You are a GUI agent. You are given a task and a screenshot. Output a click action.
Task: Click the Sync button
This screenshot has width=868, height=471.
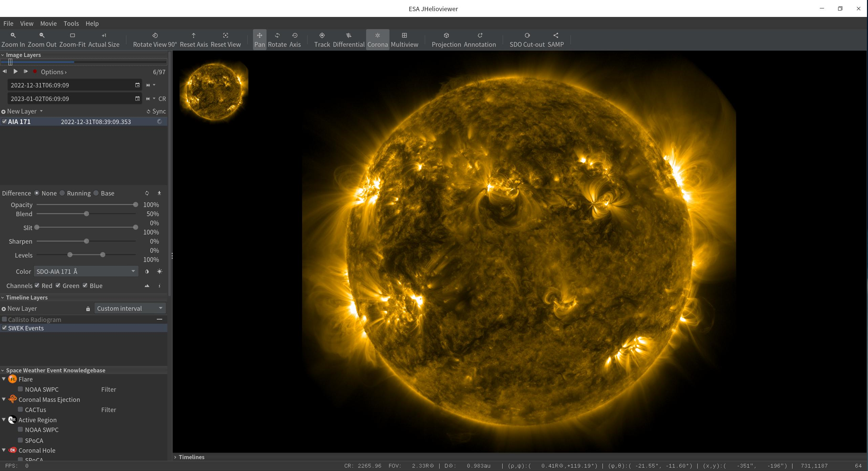pos(156,111)
